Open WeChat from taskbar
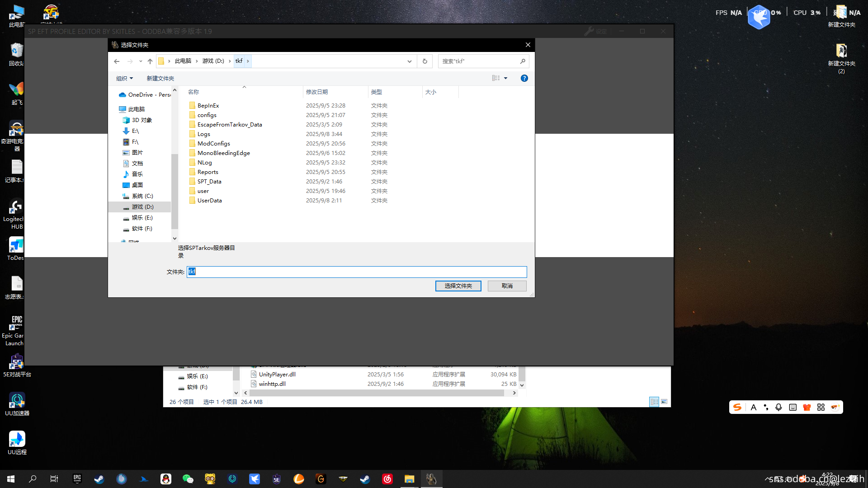868x488 pixels. [188, 479]
